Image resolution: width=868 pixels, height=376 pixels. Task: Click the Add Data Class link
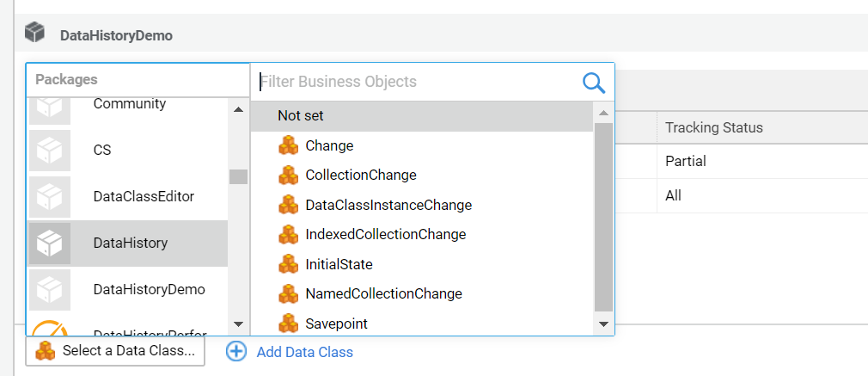304,352
